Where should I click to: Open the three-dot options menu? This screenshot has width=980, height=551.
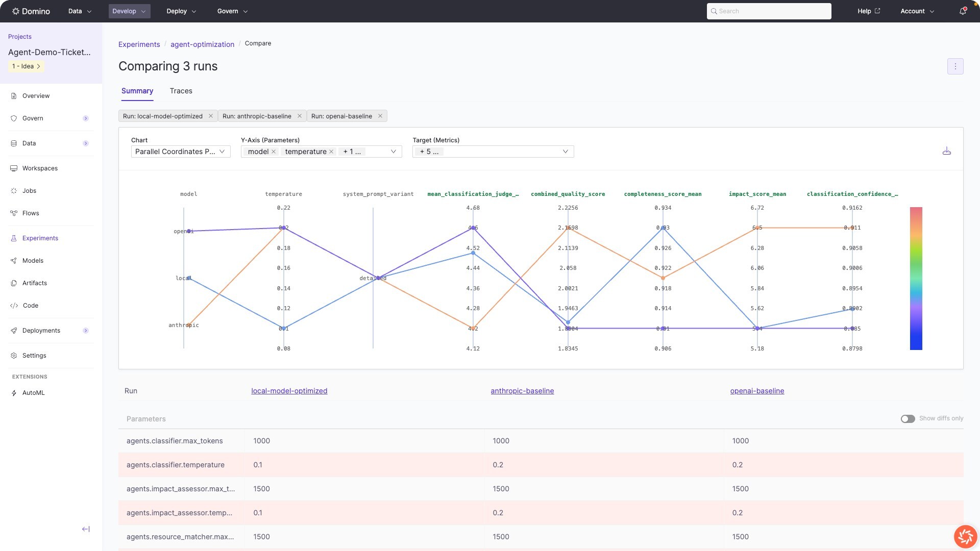pos(955,66)
